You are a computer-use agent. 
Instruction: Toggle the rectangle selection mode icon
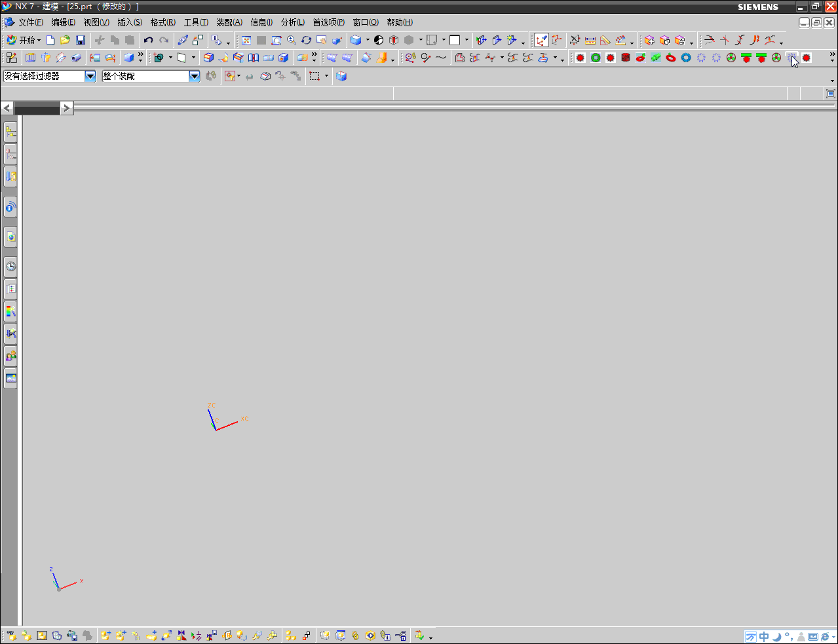(x=314, y=76)
